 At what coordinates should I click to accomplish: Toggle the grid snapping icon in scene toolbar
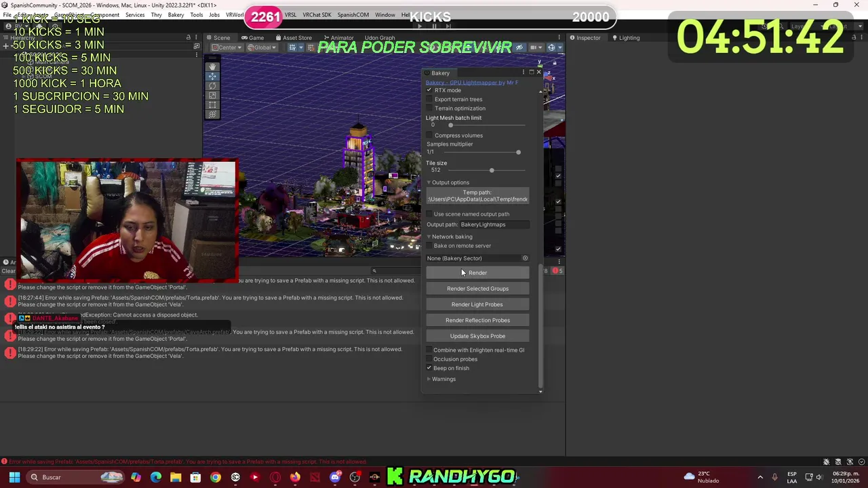pos(293,47)
